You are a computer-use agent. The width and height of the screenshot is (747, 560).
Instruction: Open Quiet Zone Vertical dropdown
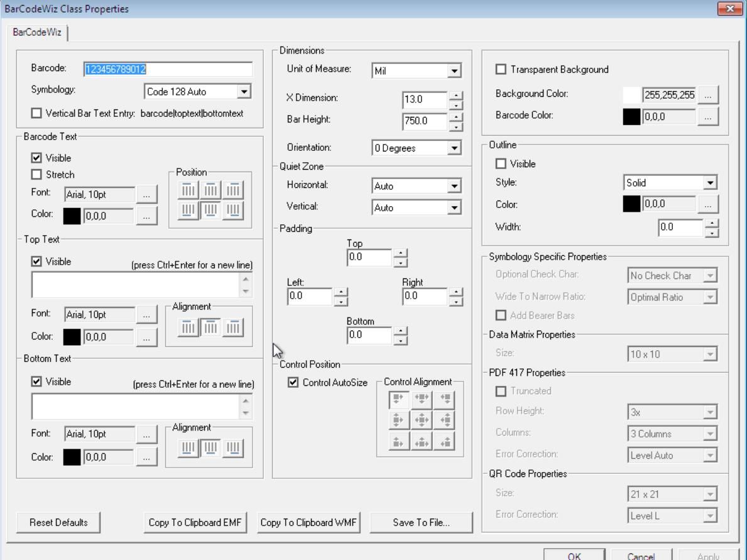[454, 208]
